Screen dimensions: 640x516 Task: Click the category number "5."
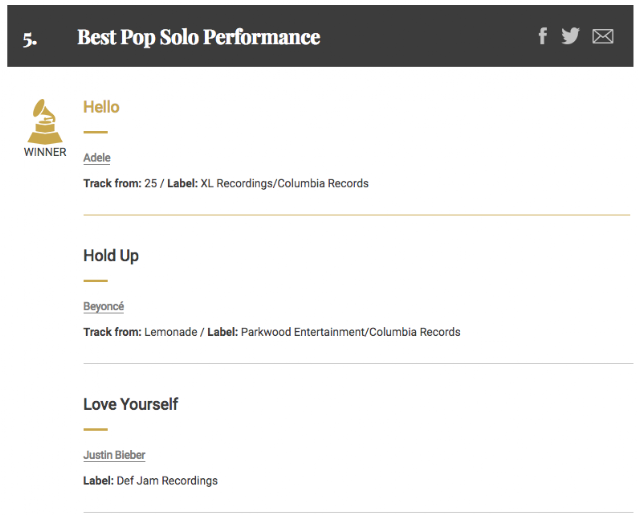[x=30, y=38]
